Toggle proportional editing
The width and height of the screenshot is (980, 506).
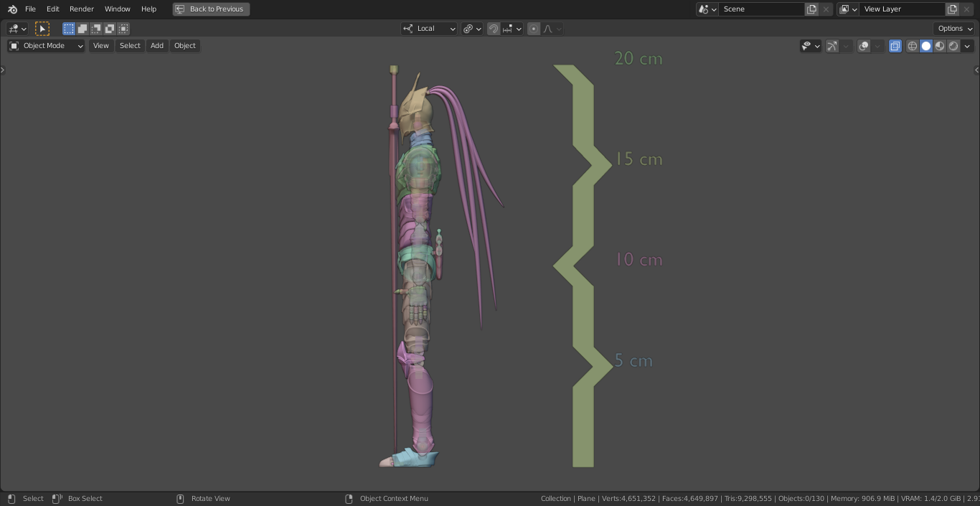pyautogui.click(x=534, y=29)
